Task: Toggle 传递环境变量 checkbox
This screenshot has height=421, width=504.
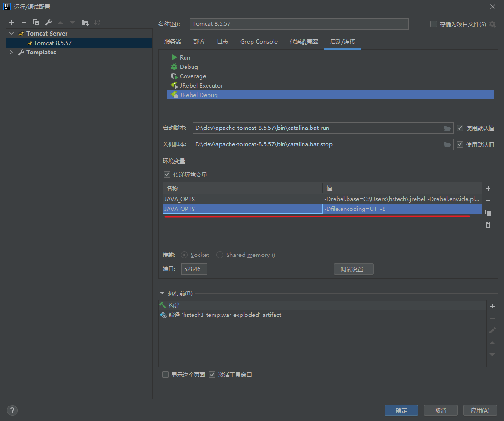Action: (167, 175)
